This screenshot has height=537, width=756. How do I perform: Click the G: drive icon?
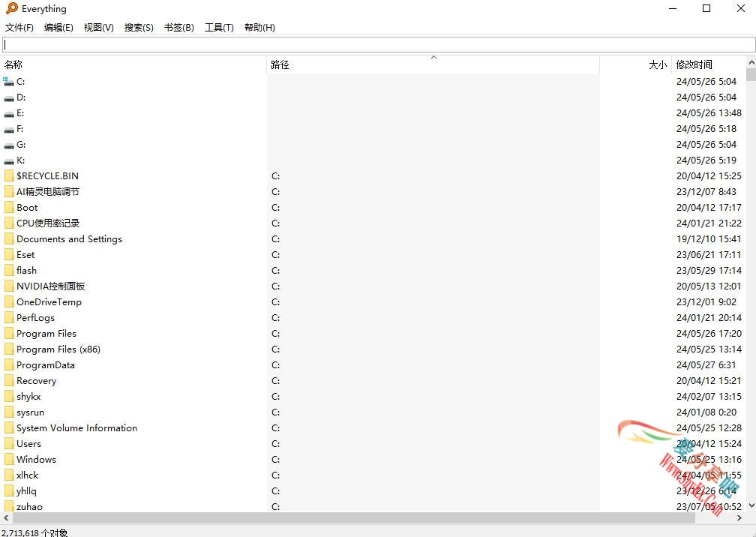coord(9,145)
